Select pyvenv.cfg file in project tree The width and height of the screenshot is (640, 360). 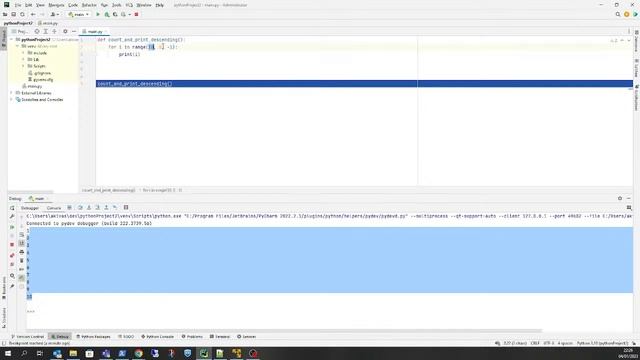coord(41,80)
